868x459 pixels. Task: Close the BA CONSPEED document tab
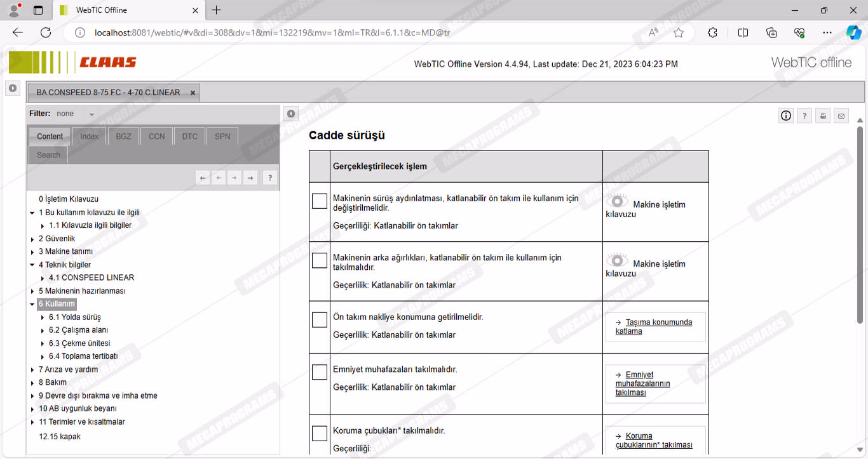[193, 93]
